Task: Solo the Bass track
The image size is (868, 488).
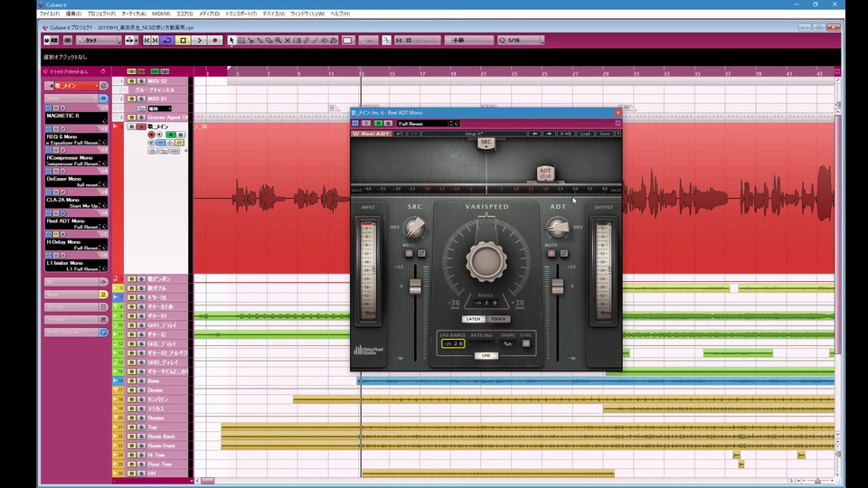Action: pyautogui.click(x=141, y=381)
